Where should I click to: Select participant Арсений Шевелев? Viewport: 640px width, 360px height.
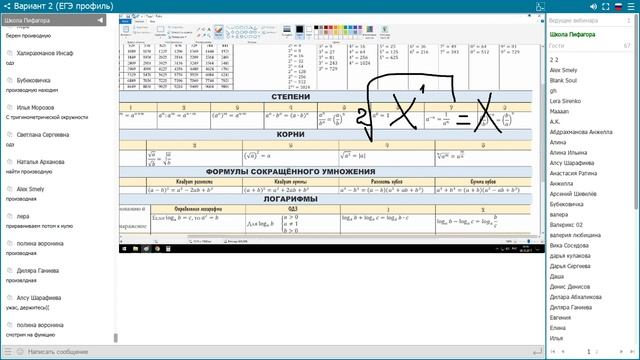click(x=573, y=194)
